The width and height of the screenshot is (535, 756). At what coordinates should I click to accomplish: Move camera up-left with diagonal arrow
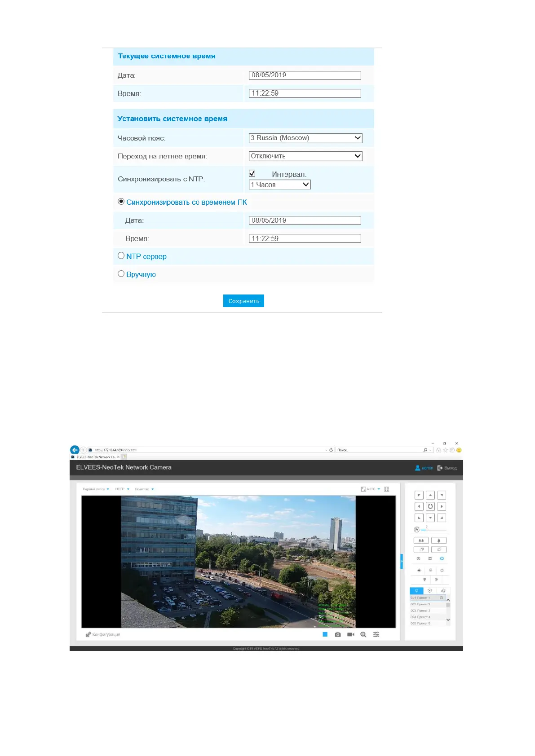(x=419, y=495)
